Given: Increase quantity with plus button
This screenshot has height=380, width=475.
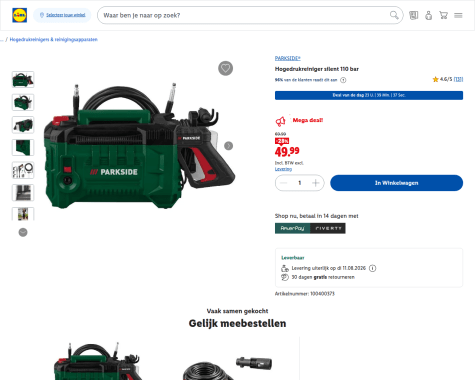Looking at the screenshot, I should 315,183.
